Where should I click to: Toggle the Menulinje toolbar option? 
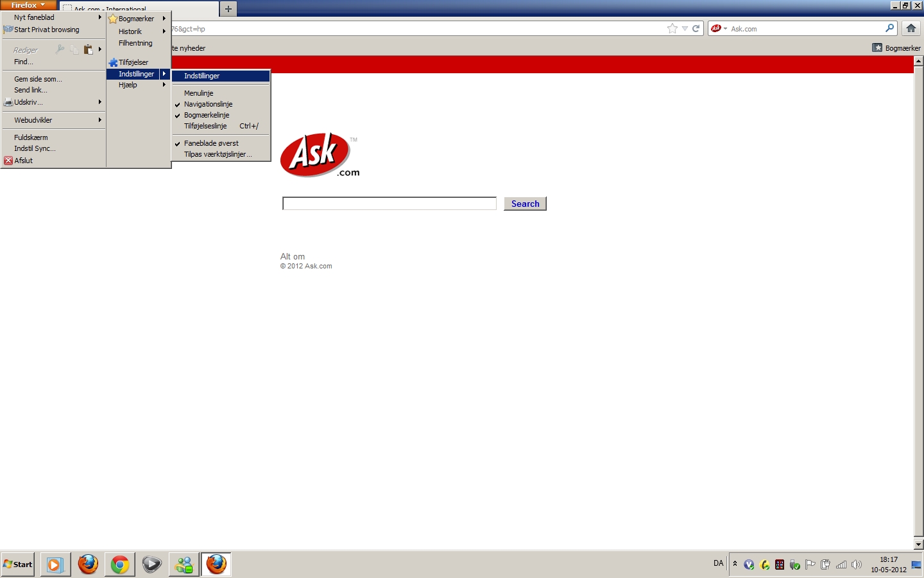[221, 93]
